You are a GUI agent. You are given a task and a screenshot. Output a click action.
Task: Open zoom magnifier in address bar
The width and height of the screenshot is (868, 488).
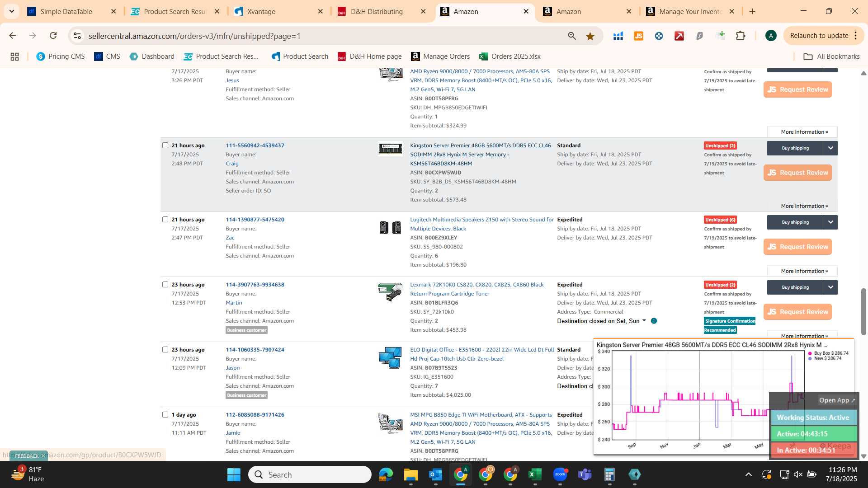point(572,36)
